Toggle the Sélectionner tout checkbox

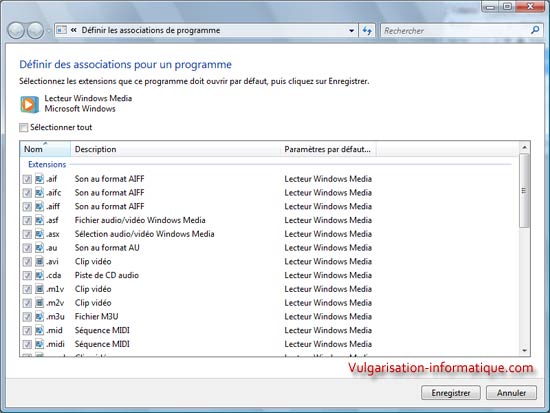(24, 127)
